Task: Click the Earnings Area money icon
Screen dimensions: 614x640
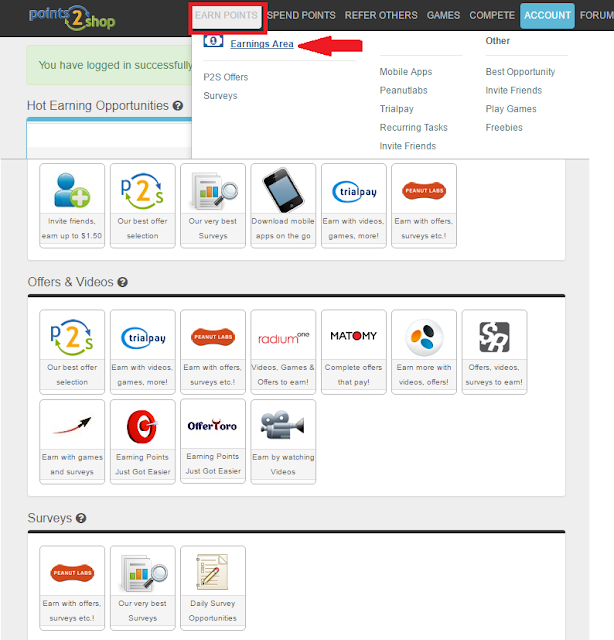Action: (x=213, y=41)
